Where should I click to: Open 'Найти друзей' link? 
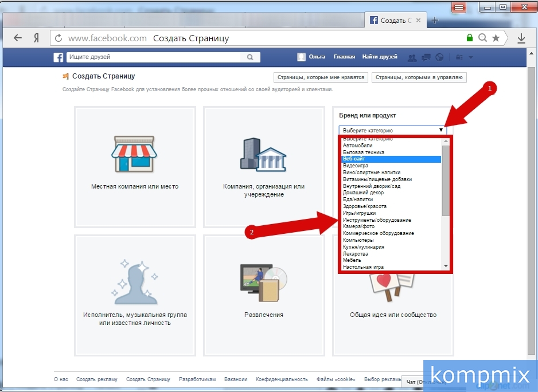point(380,57)
